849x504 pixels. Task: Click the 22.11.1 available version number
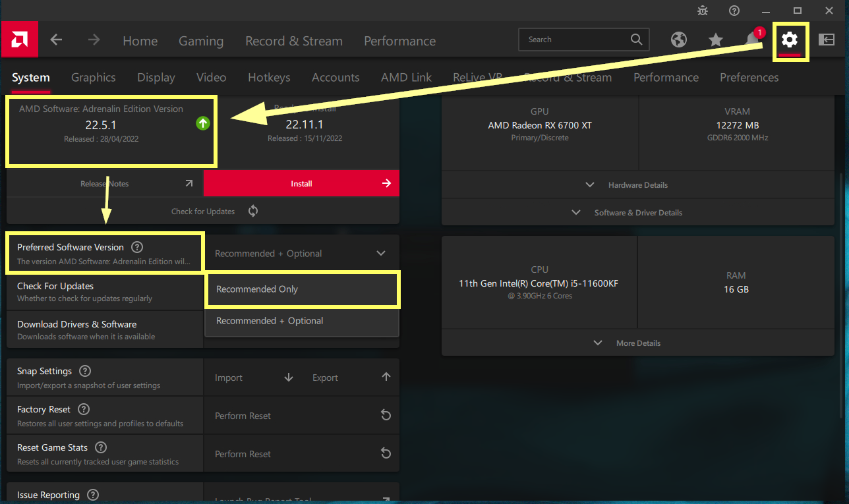(305, 125)
